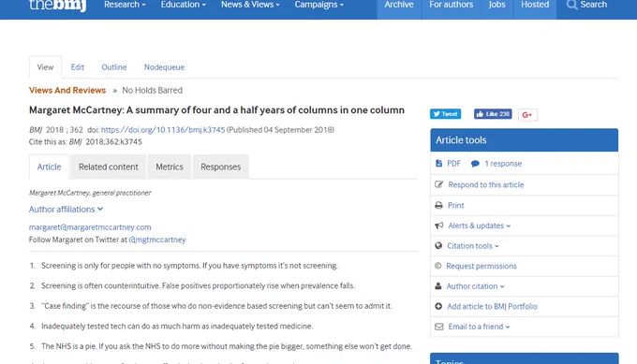Open the News & Views dropdown menu

point(250,5)
